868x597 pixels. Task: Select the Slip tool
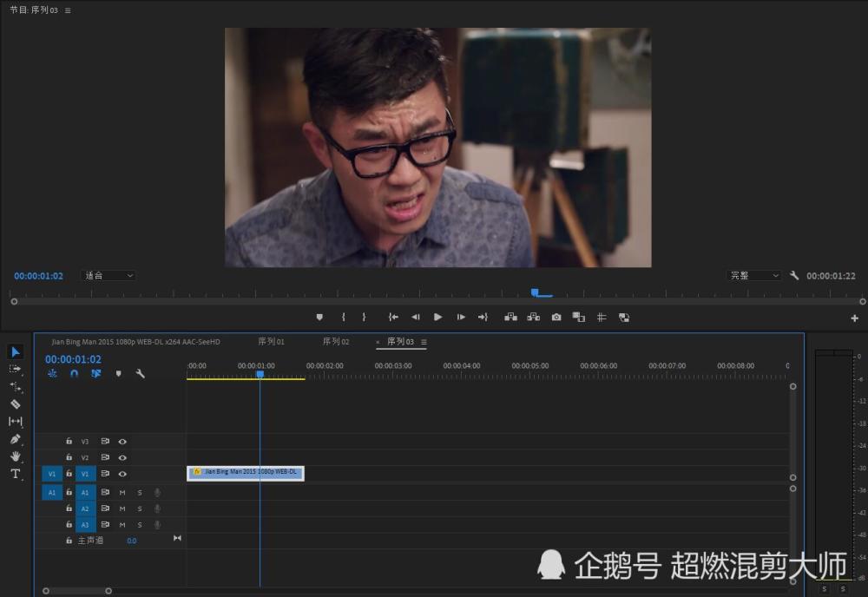pos(16,422)
